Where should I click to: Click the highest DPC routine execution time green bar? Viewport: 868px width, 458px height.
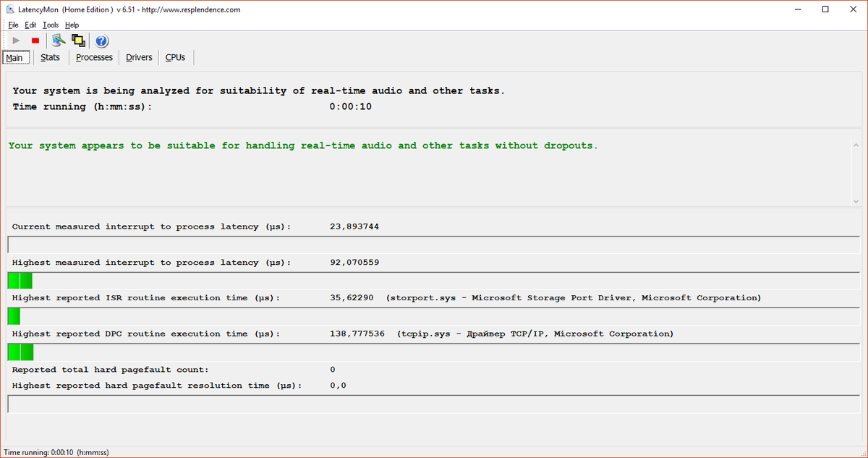[x=20, y=352]
